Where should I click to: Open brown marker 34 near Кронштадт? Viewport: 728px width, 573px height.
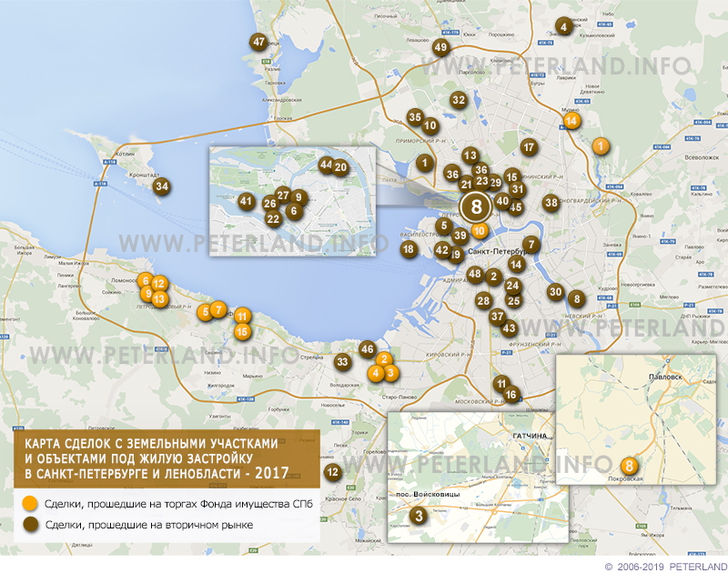click(162, 186)
